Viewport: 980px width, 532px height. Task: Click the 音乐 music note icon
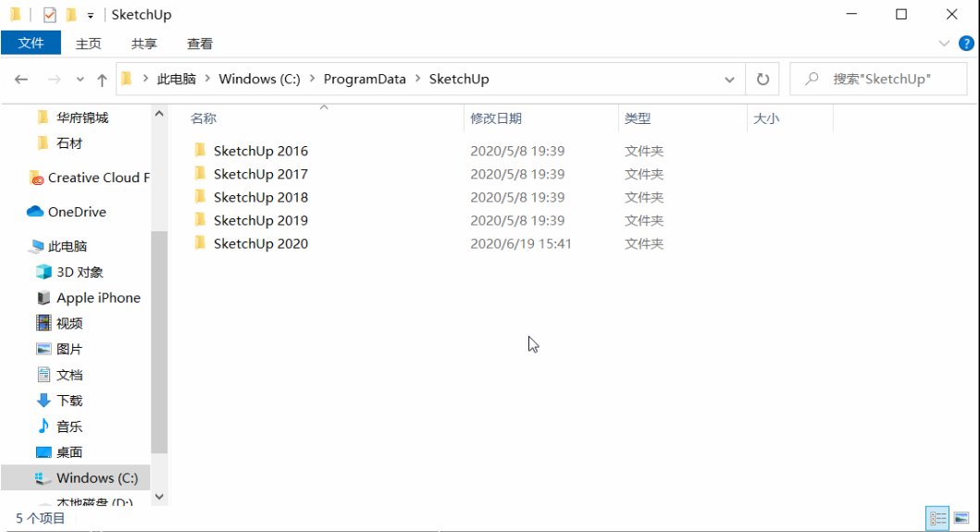tap(43, 426)
